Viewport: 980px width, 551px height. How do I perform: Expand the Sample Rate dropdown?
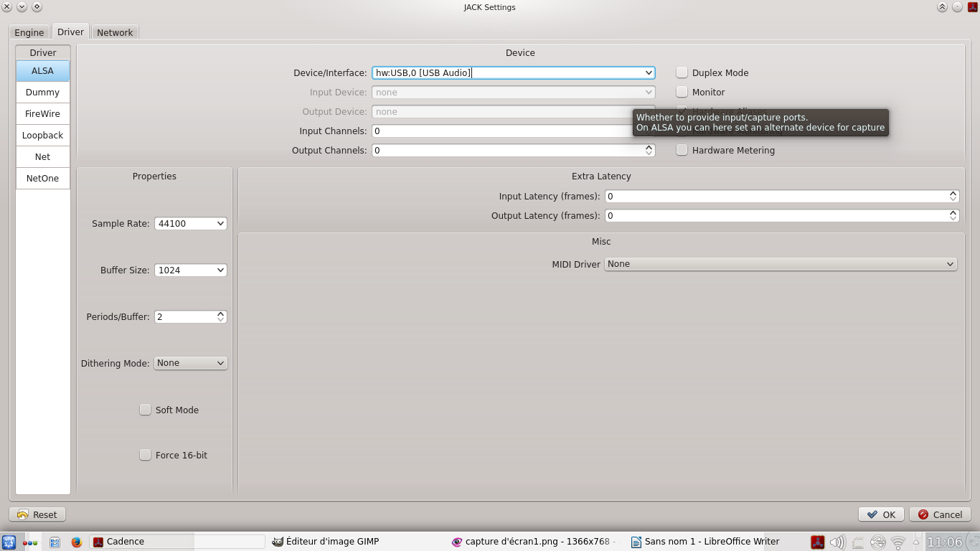pos(191,223)
